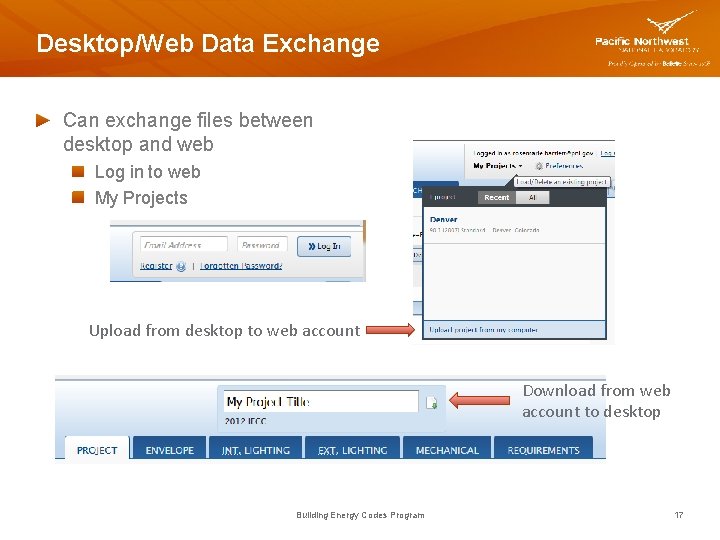This screenshot has height=540, width=720.
Task: Switch to the All projects tab
Action: [533, 197]
